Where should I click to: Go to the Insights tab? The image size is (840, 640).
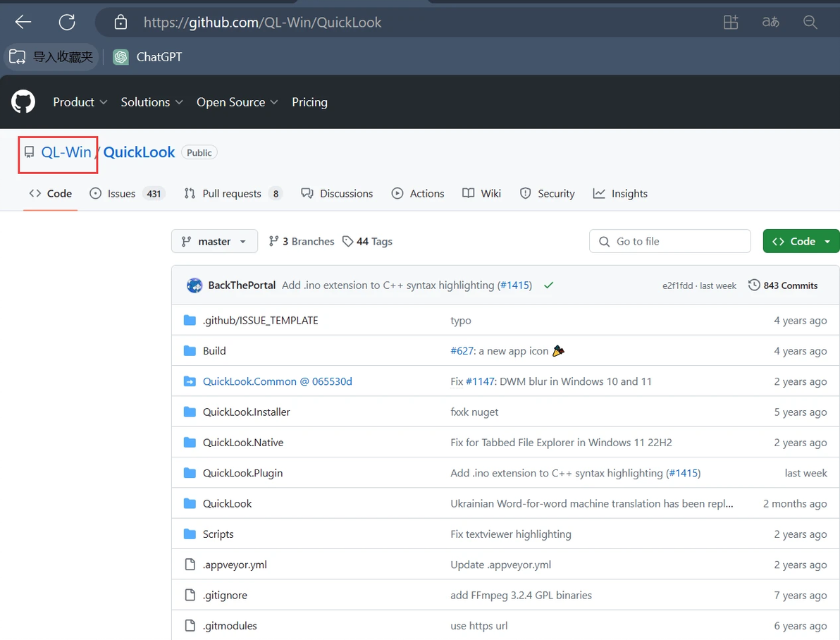click(621, 193)
